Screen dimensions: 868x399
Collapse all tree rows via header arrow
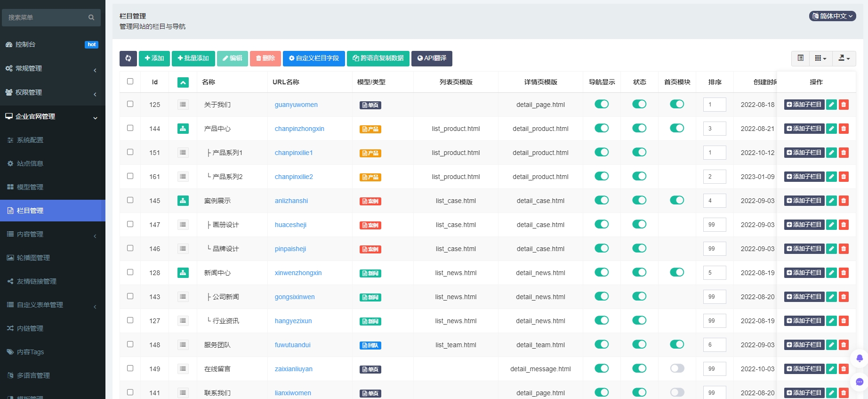(x=183, y=82)
